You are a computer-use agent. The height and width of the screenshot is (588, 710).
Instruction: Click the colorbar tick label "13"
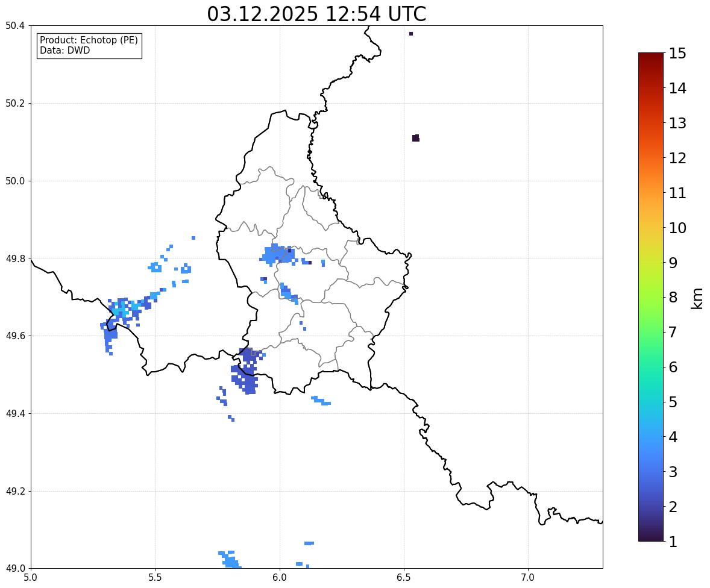pyautogui.click(x=677, y=123)
